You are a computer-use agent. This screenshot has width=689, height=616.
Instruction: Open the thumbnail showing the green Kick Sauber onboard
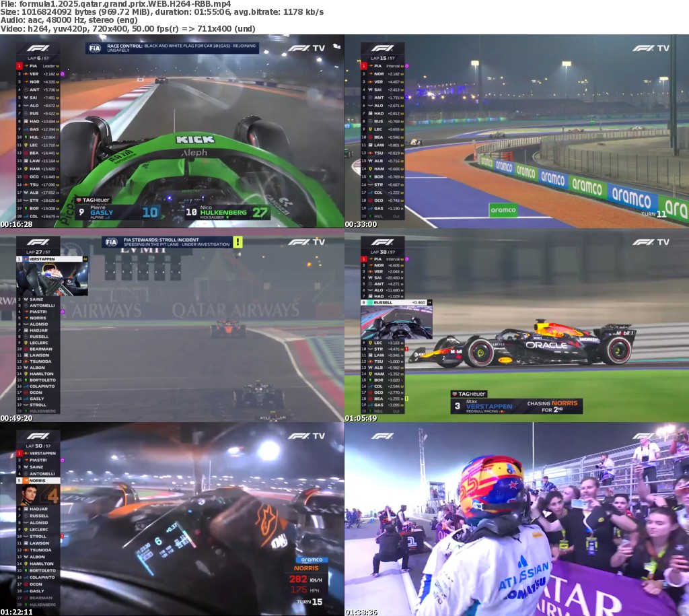coord(172,131)
